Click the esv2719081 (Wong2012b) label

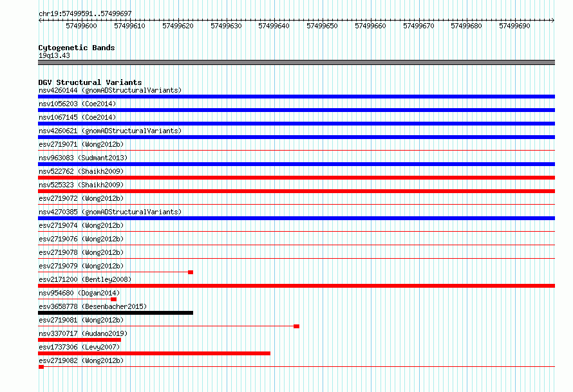pos(81,320)
